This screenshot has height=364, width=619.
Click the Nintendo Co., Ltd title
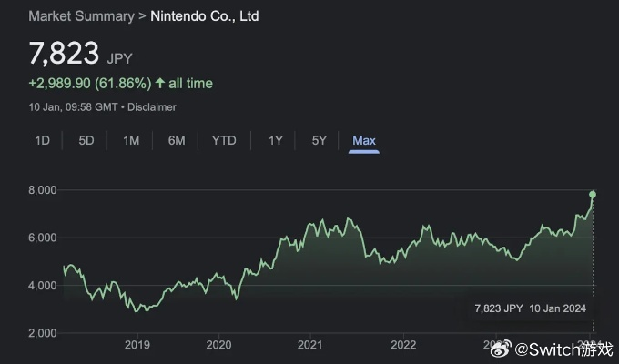[x=204, y=16]
